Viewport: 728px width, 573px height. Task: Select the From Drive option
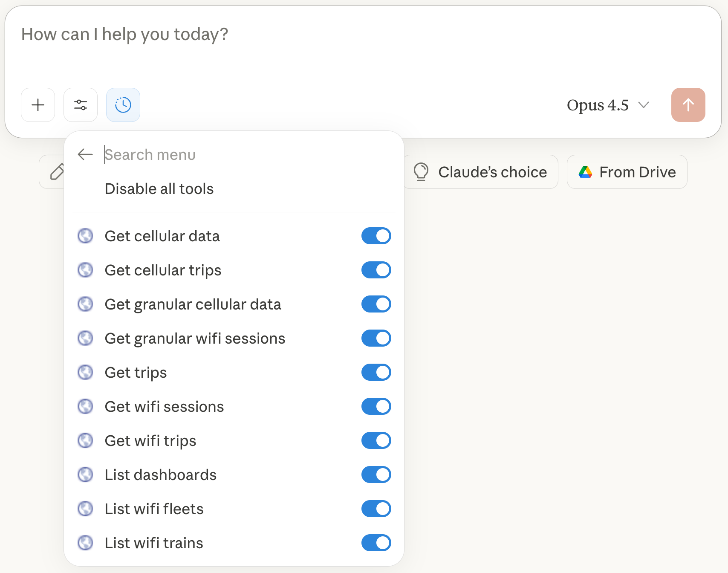[x=627, y=172]
